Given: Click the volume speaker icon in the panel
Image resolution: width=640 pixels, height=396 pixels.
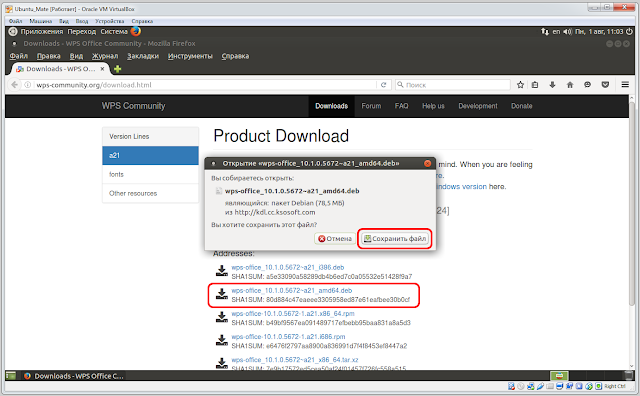Looking at the screenshot, I should (x=567, y=31).
